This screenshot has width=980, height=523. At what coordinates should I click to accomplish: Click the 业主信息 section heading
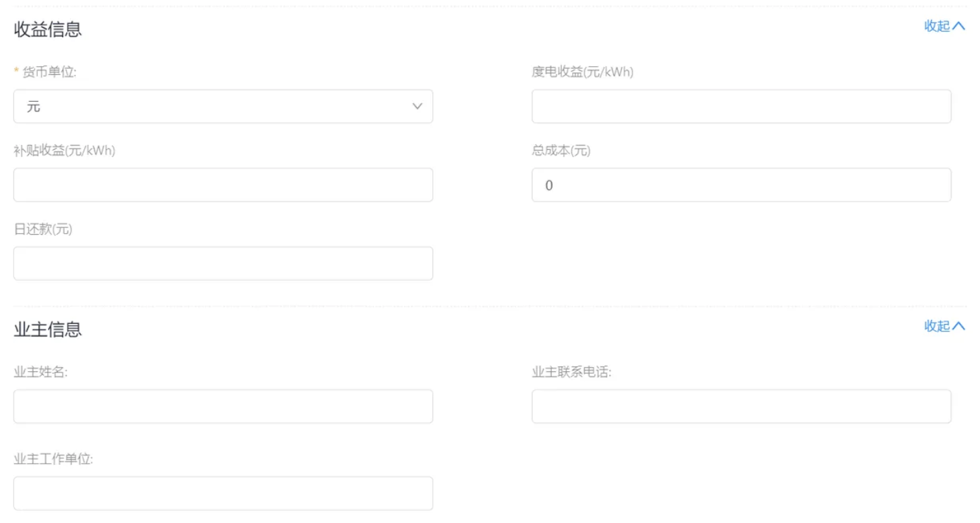(x=48, y=329)
